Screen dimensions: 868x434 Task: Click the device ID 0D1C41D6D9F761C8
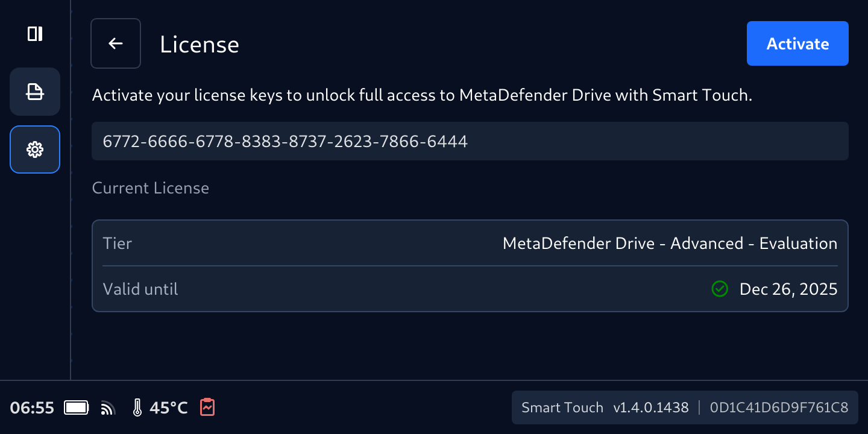[x=779, y=407]
